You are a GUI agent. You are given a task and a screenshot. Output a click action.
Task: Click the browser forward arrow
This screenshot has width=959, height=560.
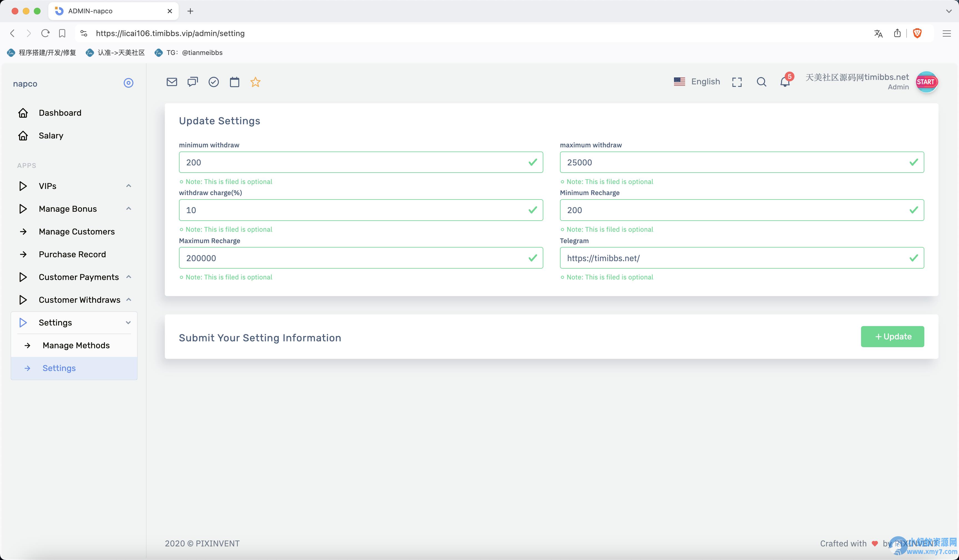pos(29,34)
